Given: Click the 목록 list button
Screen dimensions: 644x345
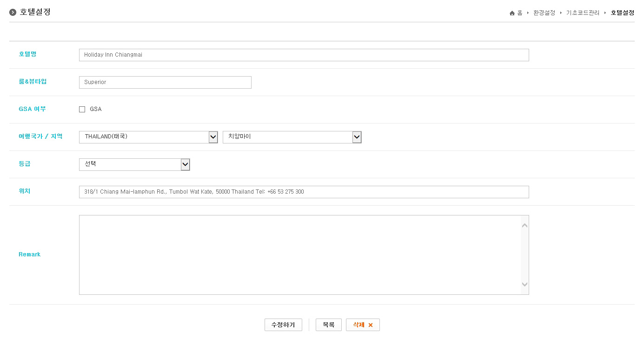Looking at the screenshot, I should (328, 325).
